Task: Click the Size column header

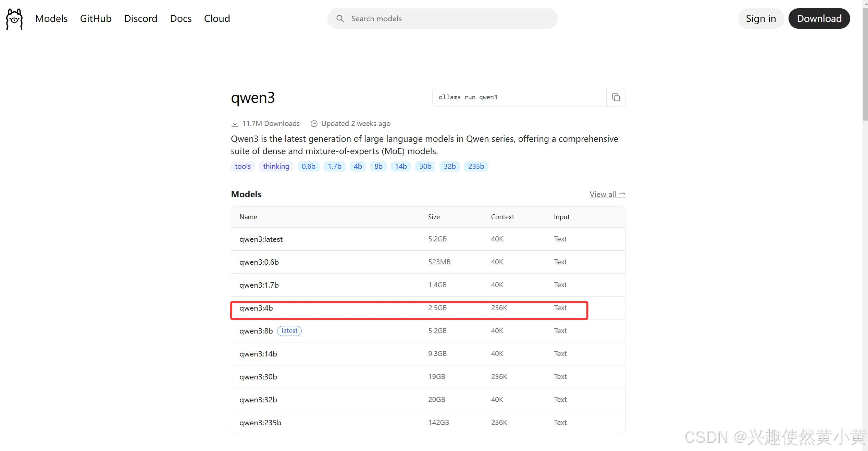Action: pyautogui.click(x=434, y=217)
